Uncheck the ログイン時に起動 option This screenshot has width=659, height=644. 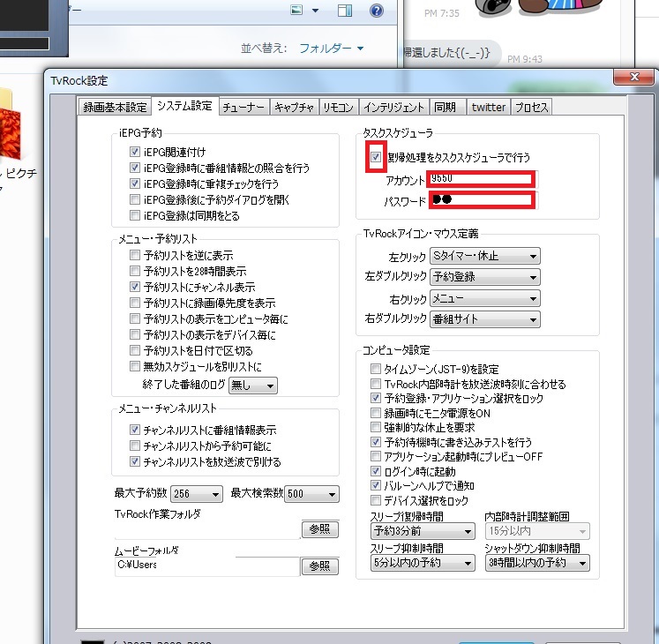tap(377, 472)
